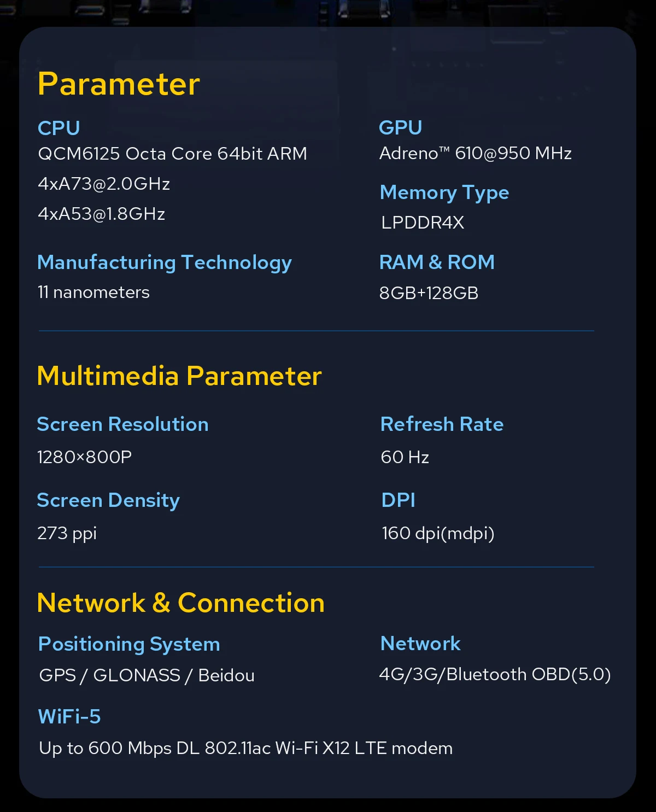
Task: Select the QCM6125 Octa Core text line
Action: 172,154
